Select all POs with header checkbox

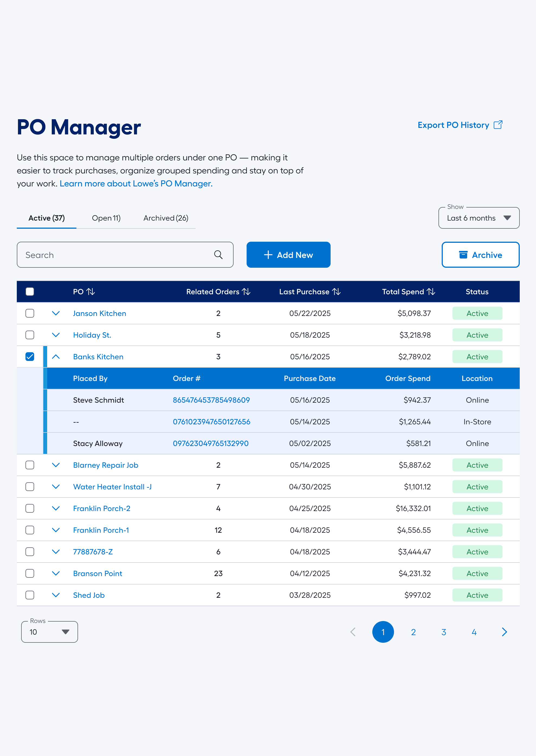(30, 291)
